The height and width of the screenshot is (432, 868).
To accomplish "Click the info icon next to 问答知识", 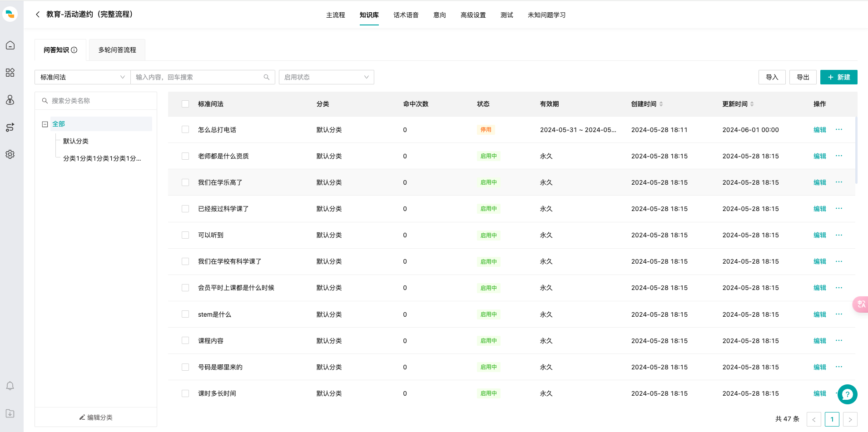I will pos(74,50).
